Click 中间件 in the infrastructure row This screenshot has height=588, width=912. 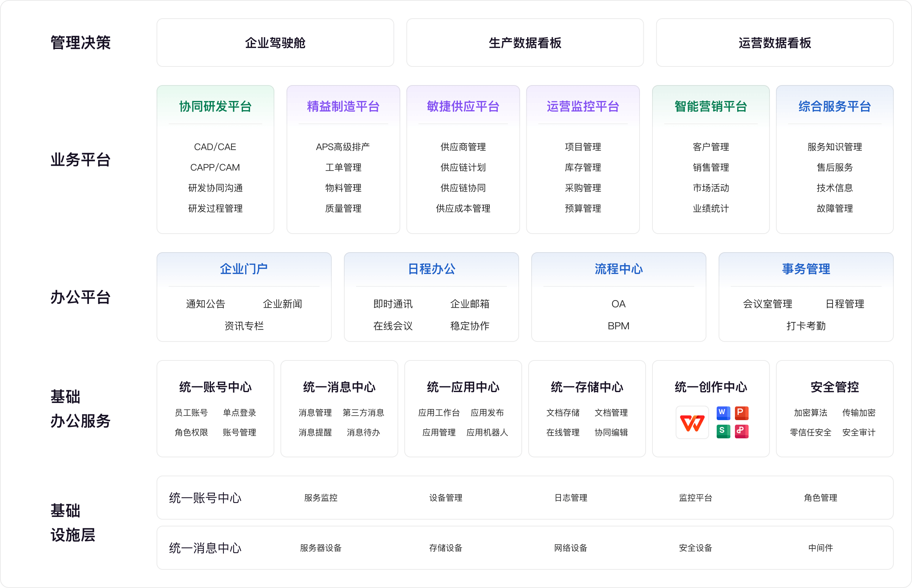click(x=820, y=548)
